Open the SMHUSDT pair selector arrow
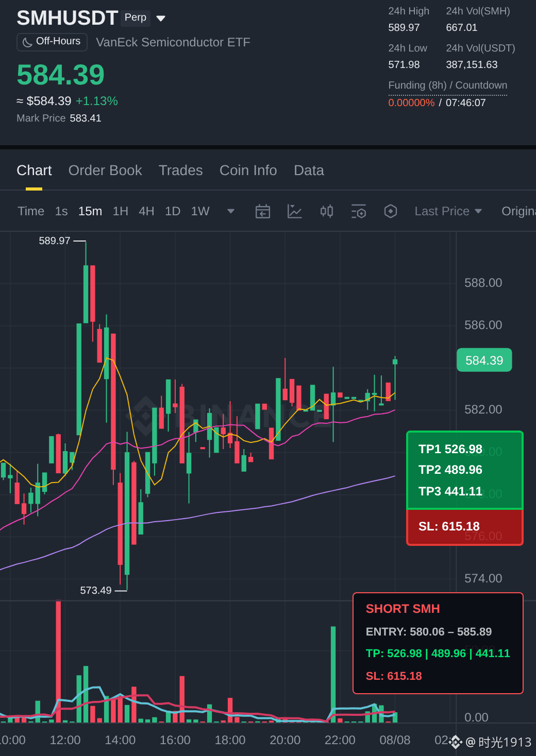536x756 pixels. coord(161,19)
